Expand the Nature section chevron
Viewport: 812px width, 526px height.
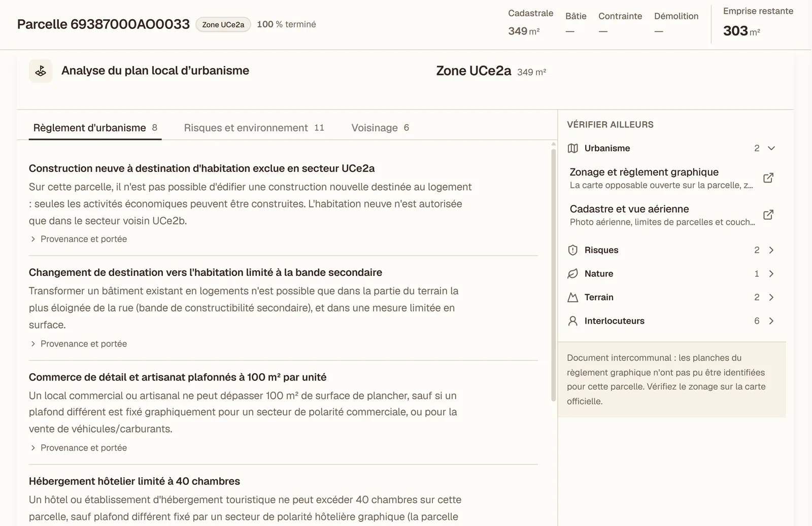[x=771, y=273]
